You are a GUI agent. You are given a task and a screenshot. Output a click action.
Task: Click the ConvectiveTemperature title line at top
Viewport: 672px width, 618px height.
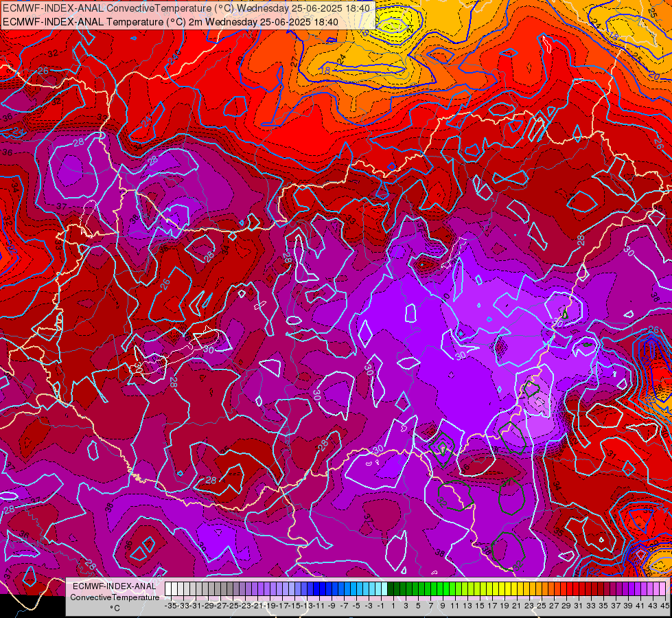pos(187,8)
